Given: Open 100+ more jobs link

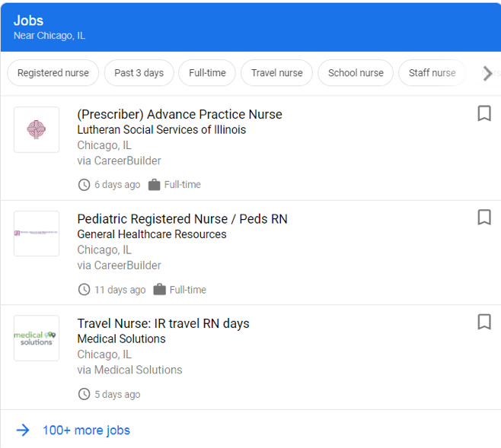Looking at the screenshot, I should tap(86, 431).
